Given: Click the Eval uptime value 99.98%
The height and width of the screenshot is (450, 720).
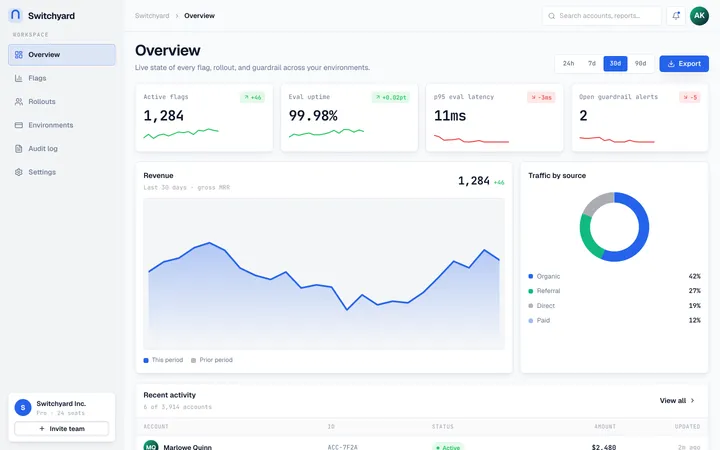Looking at the screenshot, I should coord(313,116).
